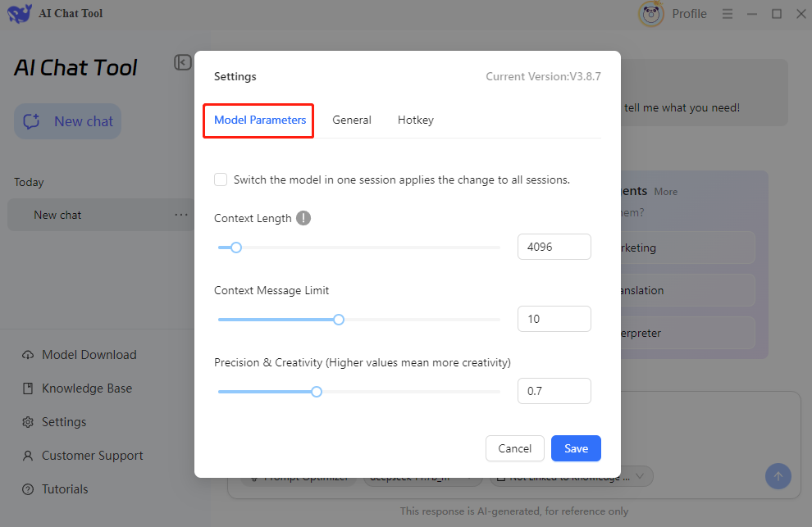Expand the knowledge base link dropdown
Screen dimensions: 812x527
tap(640, 475)
